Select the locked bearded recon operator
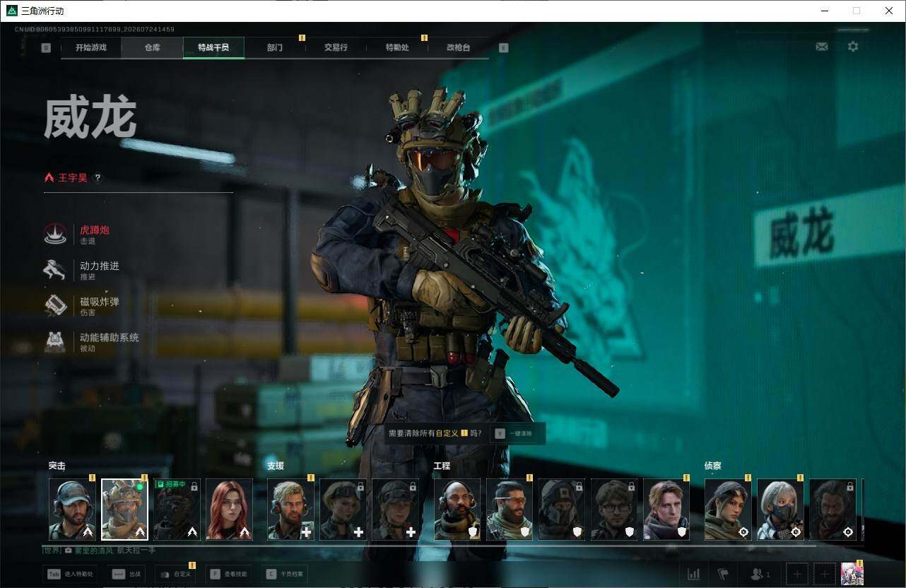906x588 pixels. 833,510
